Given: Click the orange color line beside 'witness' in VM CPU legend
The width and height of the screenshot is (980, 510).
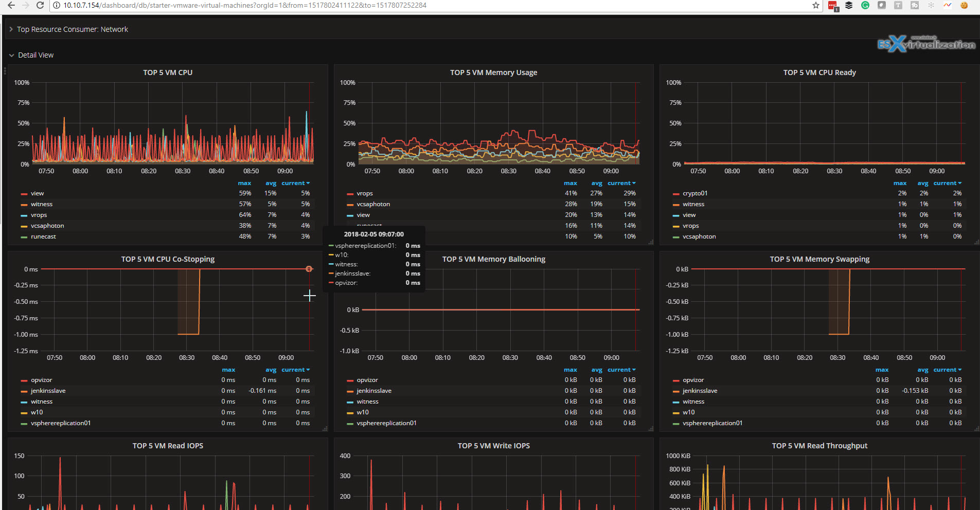Looking at the screenshot, I should tap(24, 205).
